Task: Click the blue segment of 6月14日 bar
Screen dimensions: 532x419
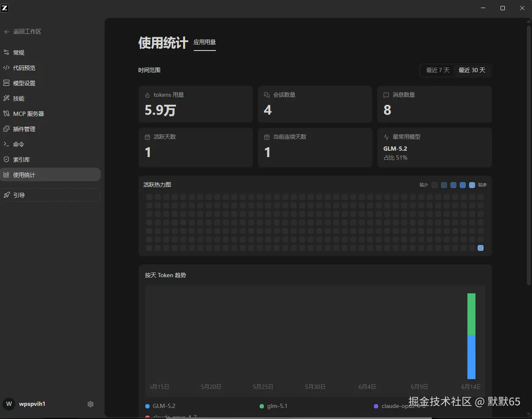Action: (471, 357)
